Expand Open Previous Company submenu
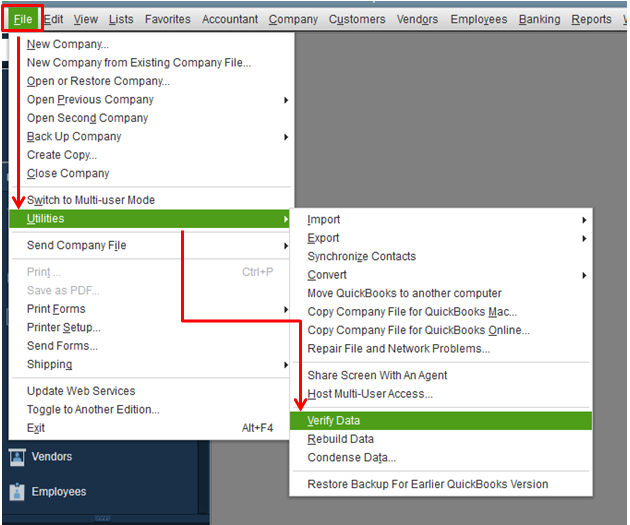Image resolution: width=630 pixels, height=525 pixels. (150, 100)
